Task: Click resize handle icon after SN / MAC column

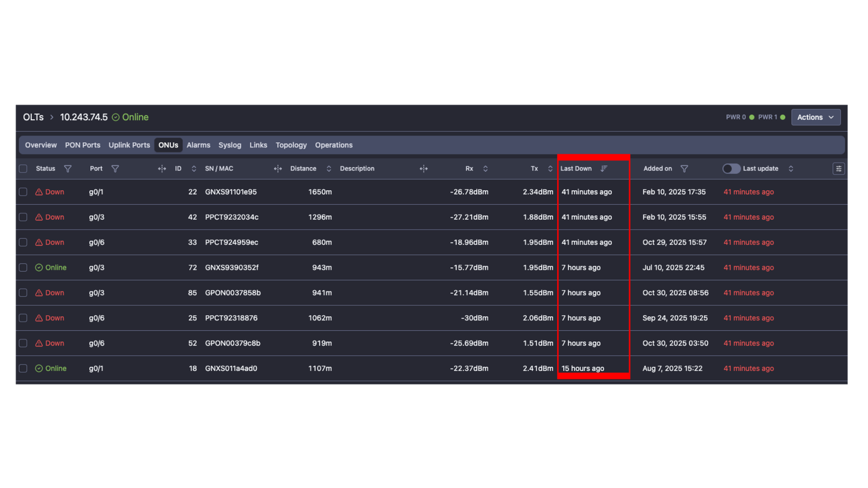Action: point(278,169)
